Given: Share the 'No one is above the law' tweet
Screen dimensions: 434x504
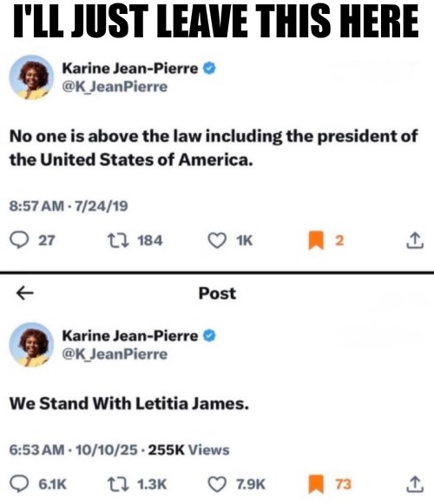Looking at the screenshot, I should 415,240.
